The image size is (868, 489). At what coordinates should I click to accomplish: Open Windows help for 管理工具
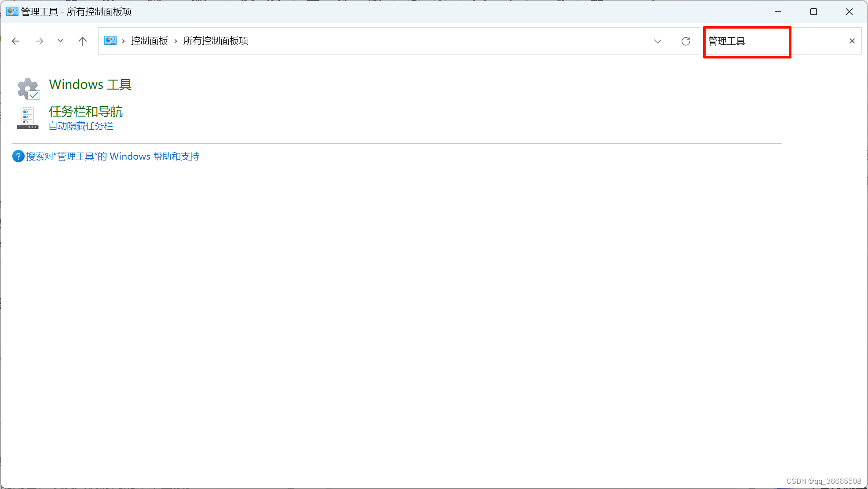point(112,156)
